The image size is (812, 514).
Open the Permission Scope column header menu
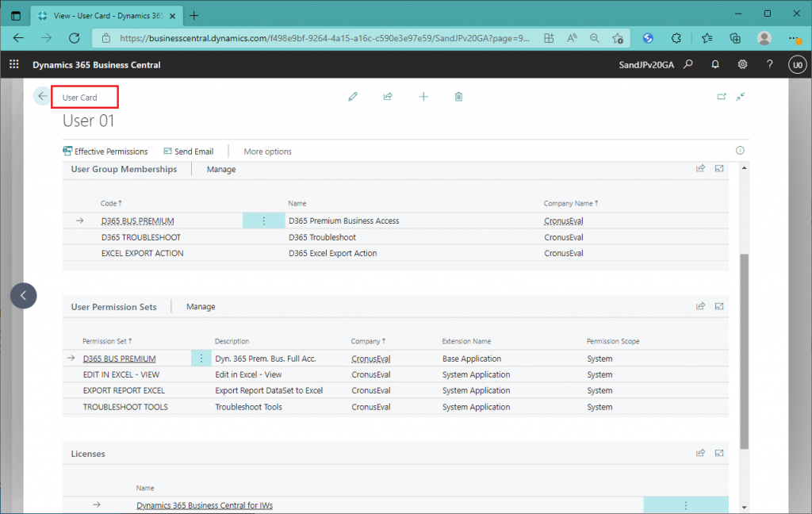click(x=613, y=341)
